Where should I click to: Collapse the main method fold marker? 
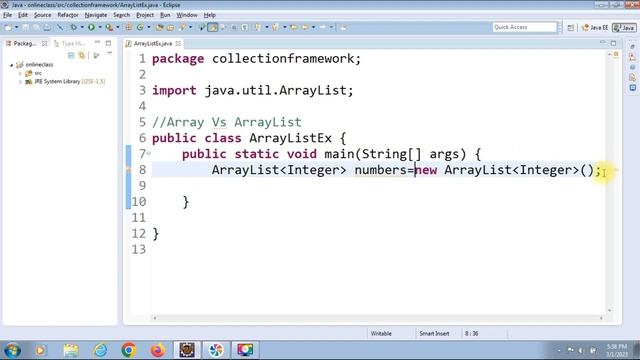149,153
